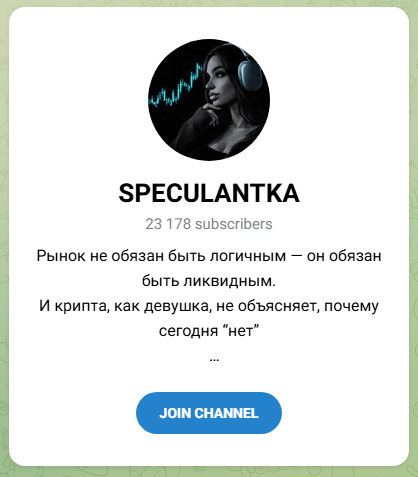Open the SPECULANTKA channel avatar

[209, 100]
